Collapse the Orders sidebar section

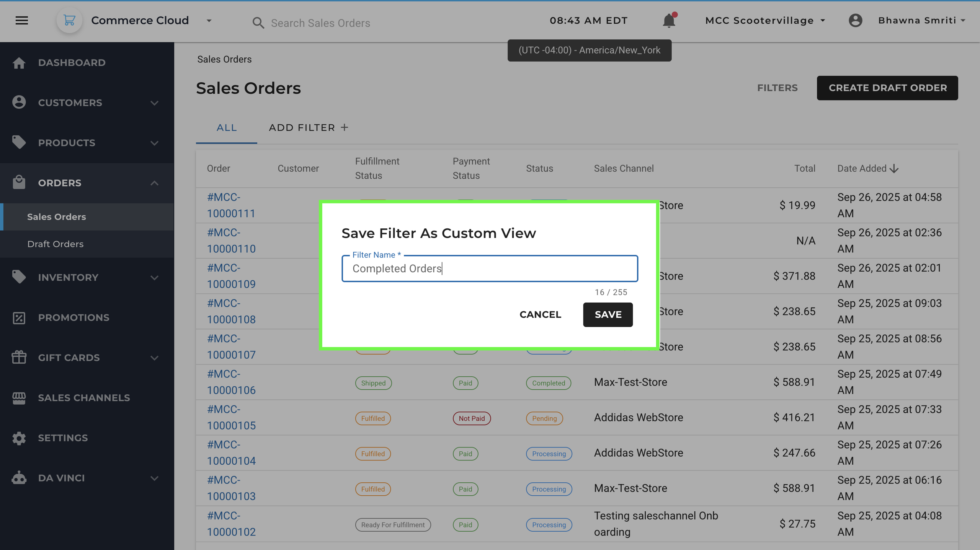[x=154, y=183]
